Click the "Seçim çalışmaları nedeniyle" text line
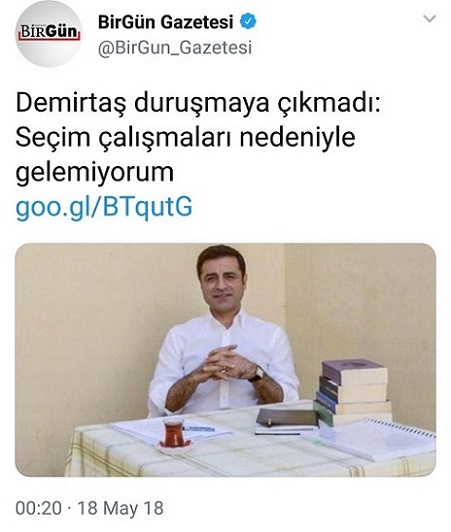Viewport: 451px width, 532px height. tap(186, 137)
